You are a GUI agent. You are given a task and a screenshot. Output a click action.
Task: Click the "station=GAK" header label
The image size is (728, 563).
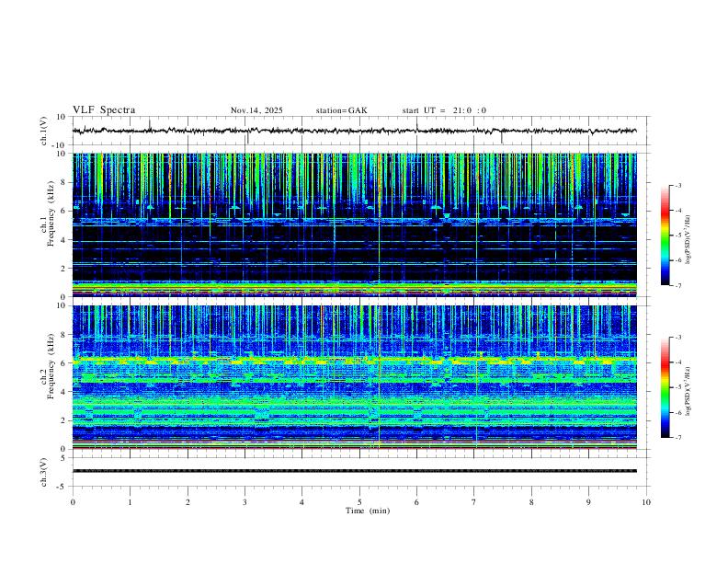(x=342, y=110)
